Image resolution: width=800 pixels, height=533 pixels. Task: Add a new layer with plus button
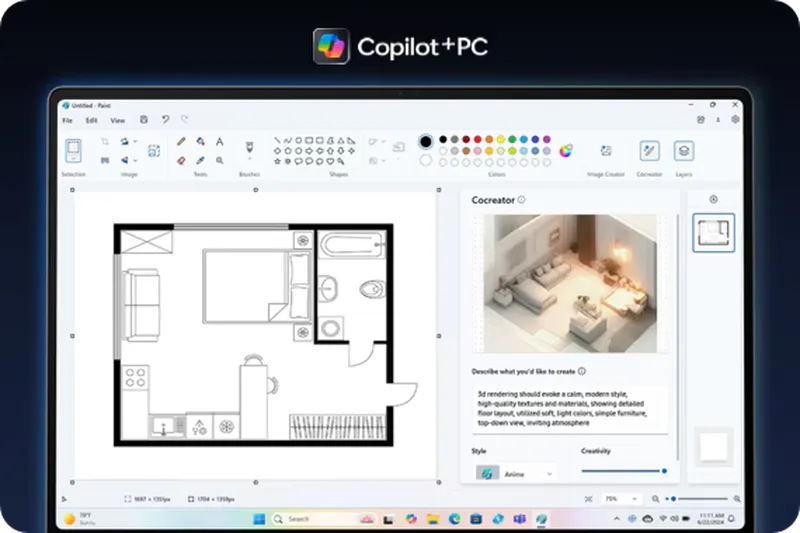click(x=713, y=199)
